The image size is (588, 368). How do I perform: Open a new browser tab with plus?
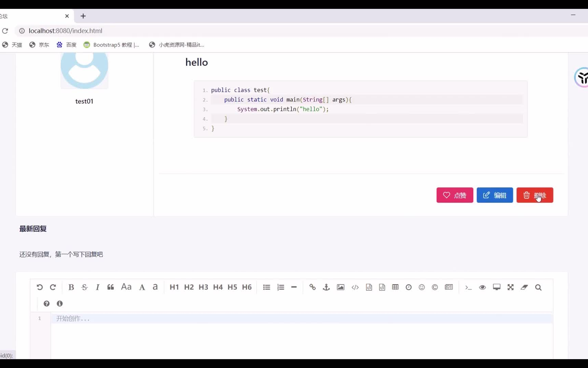pos(83,16)
